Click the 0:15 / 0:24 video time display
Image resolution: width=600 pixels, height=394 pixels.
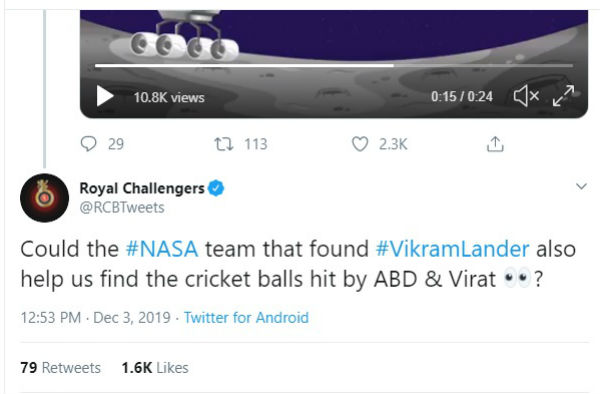coord(462,96)
